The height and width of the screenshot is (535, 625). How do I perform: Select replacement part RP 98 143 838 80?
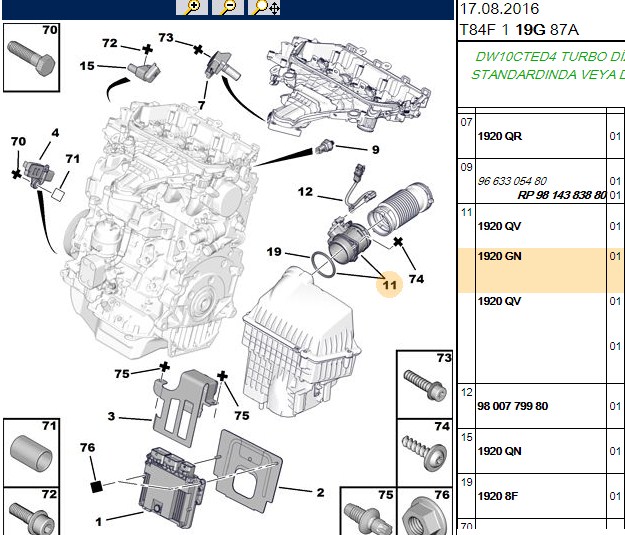coord(562,195)
